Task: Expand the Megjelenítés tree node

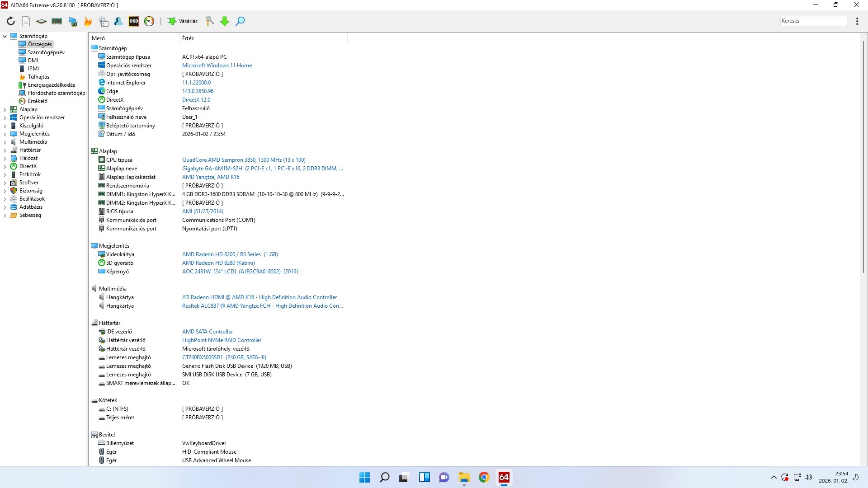Action: [5, 134]
